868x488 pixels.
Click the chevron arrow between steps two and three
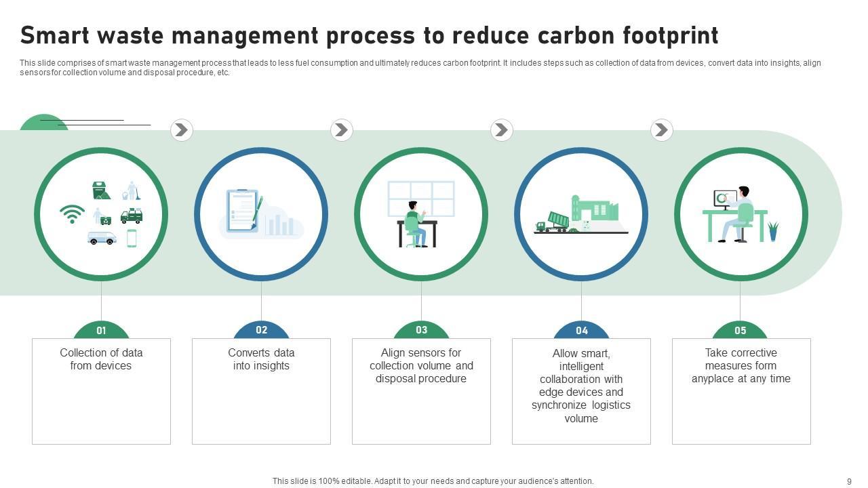341,130
